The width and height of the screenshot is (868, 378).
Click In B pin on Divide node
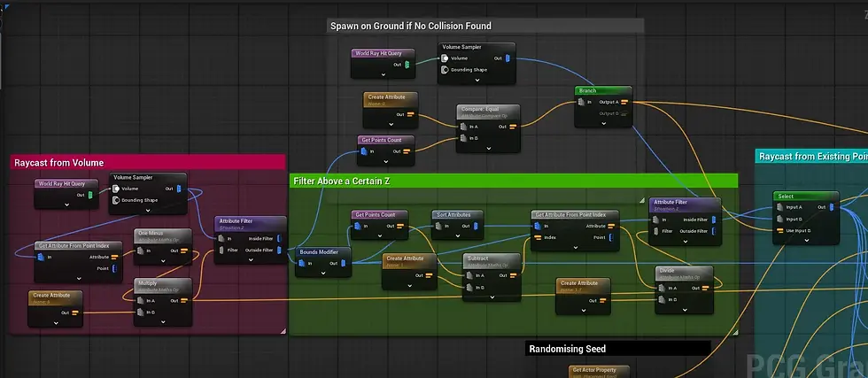tap(661, 299)
